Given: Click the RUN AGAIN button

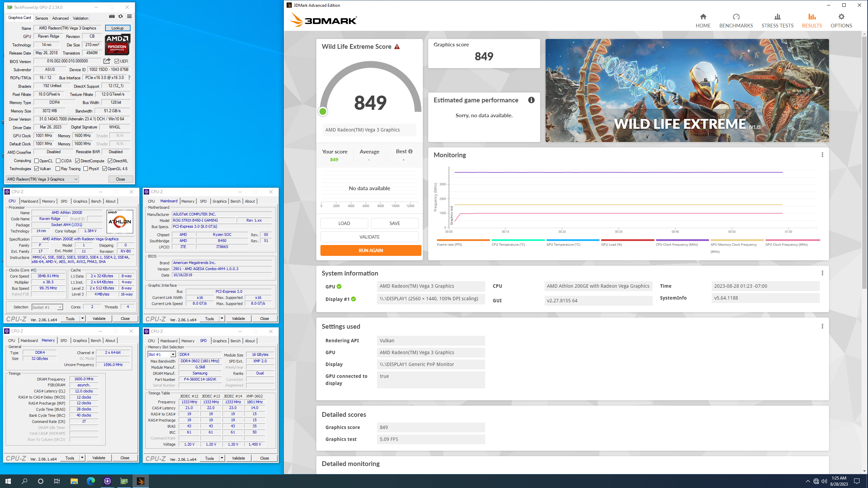Looking at the screenshot, I should pyautogui.click(x=371, y=250).
